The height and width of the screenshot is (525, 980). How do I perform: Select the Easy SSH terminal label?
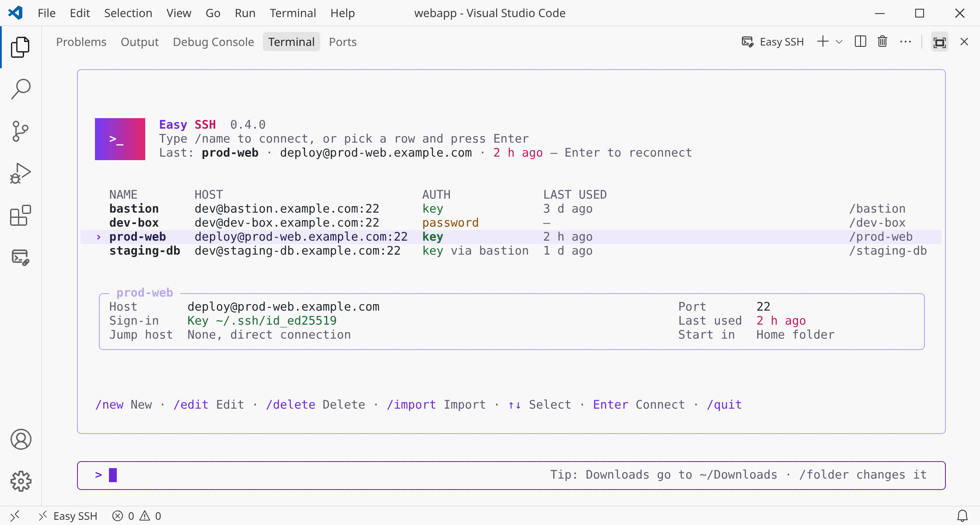pos(773,42)
